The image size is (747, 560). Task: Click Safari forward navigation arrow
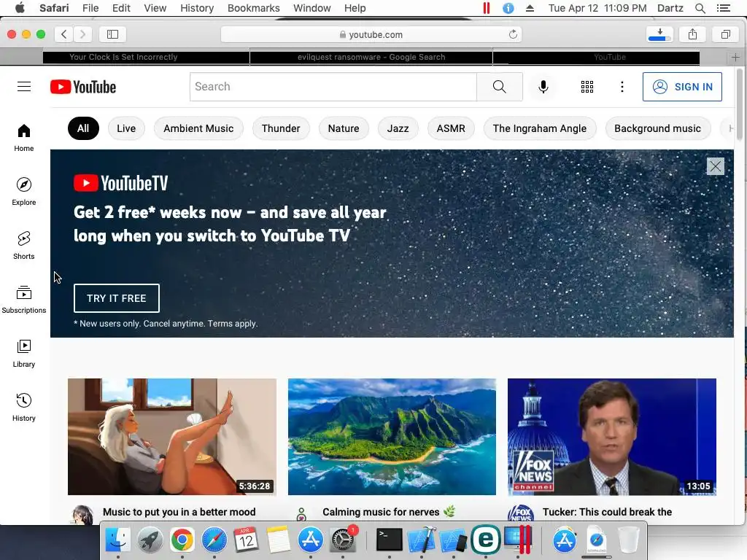point(82,34)
